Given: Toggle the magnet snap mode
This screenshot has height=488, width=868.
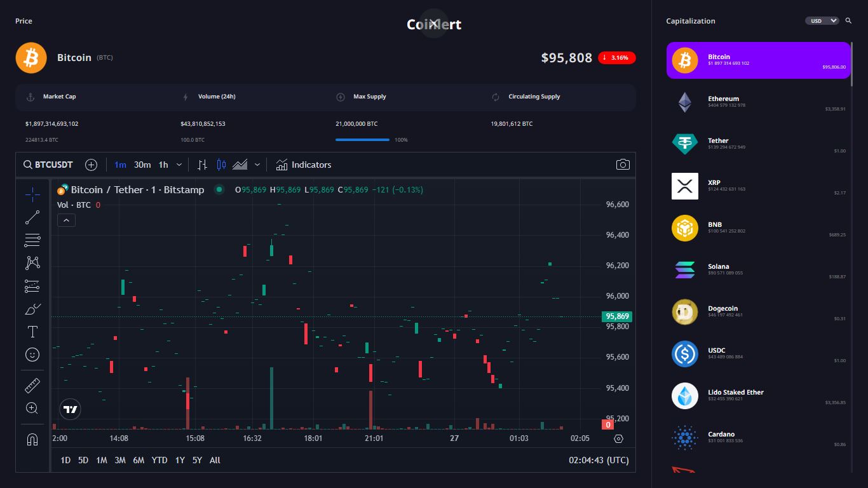Looking at the screenshot, I should [32, 439].
